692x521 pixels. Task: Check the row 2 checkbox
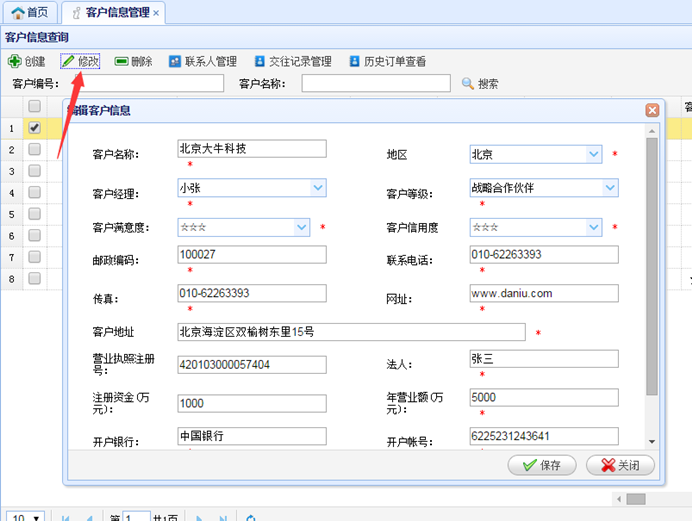(34, 149)
